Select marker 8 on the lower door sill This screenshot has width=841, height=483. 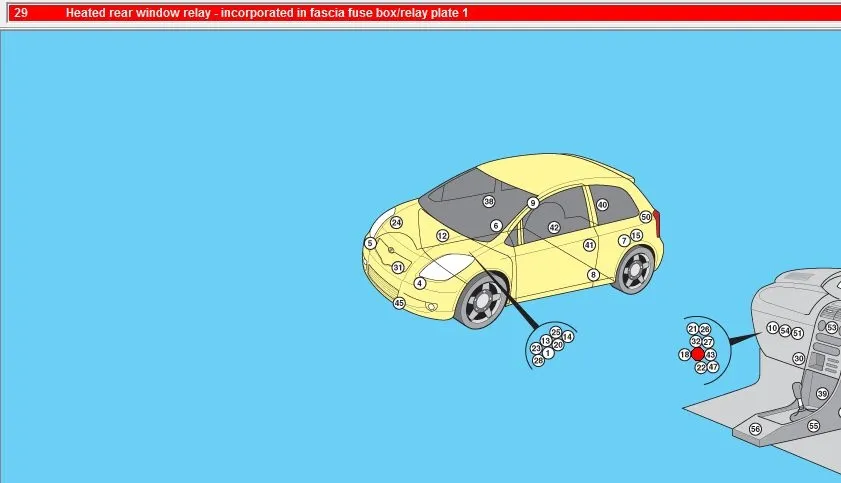click(593, 275)
